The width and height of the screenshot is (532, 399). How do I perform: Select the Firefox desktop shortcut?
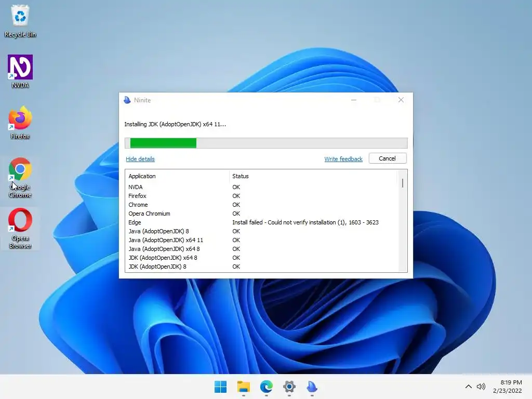tap(20, 123)
